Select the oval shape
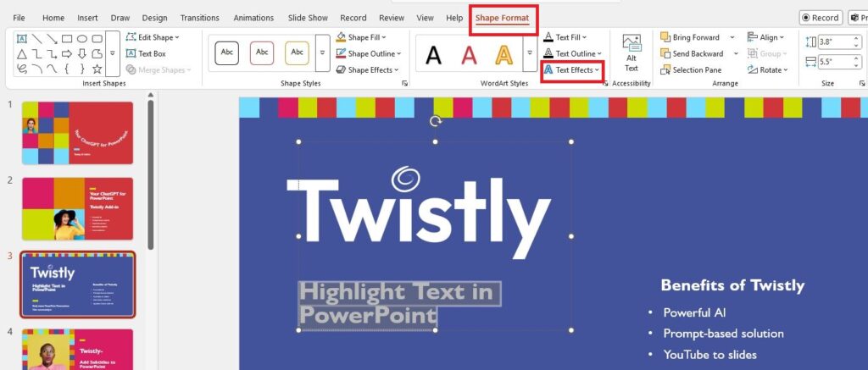 pos(82,39)
